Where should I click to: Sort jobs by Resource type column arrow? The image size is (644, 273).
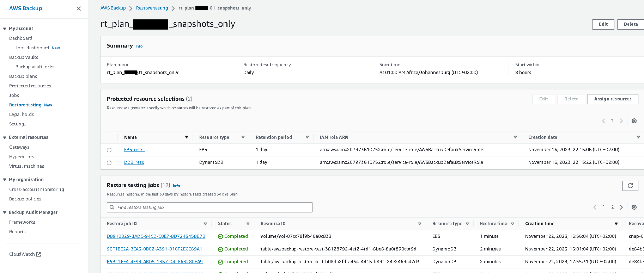pyautogui.click(x=467, y=224)
